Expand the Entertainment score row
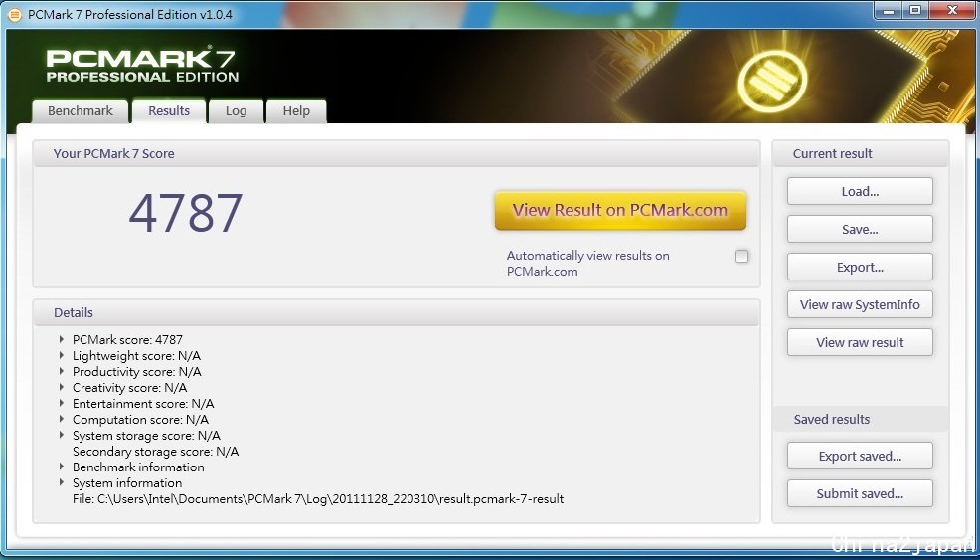This screenshot has height=560, width=980. [x=62, y=403]
